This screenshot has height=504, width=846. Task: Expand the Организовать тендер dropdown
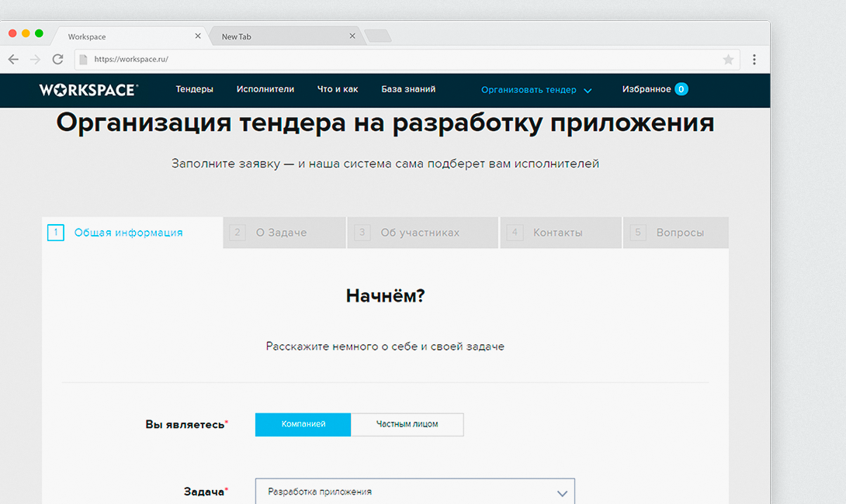536,90
